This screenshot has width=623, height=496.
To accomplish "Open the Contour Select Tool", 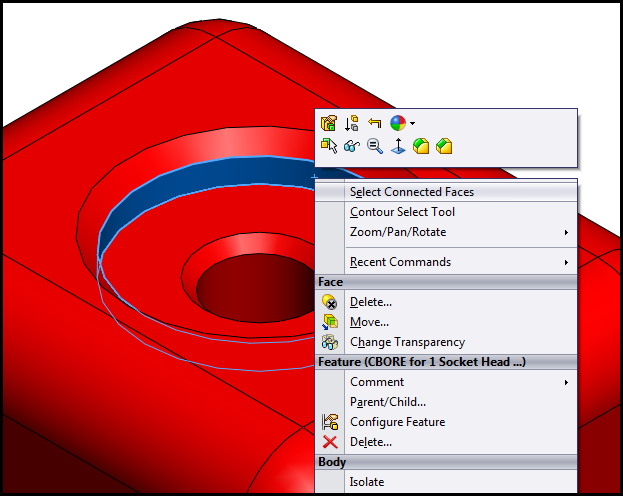I will tap(446, 212).
